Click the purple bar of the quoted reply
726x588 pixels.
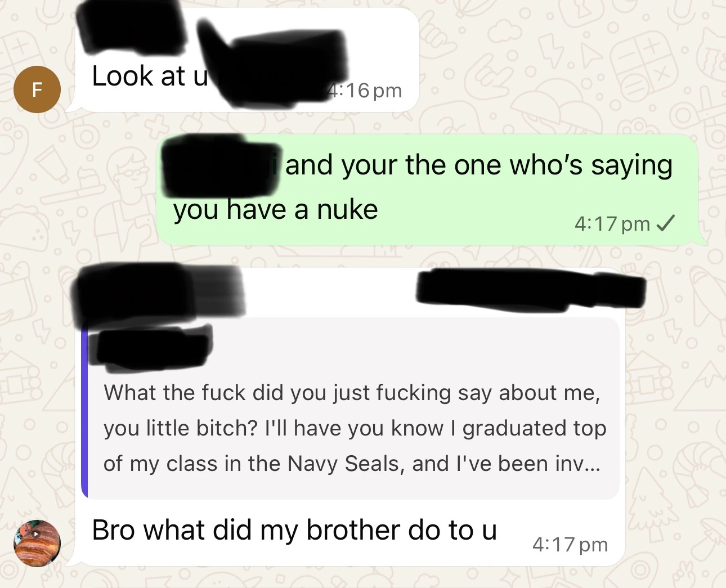pyautogui.click(x=84, y=408)
